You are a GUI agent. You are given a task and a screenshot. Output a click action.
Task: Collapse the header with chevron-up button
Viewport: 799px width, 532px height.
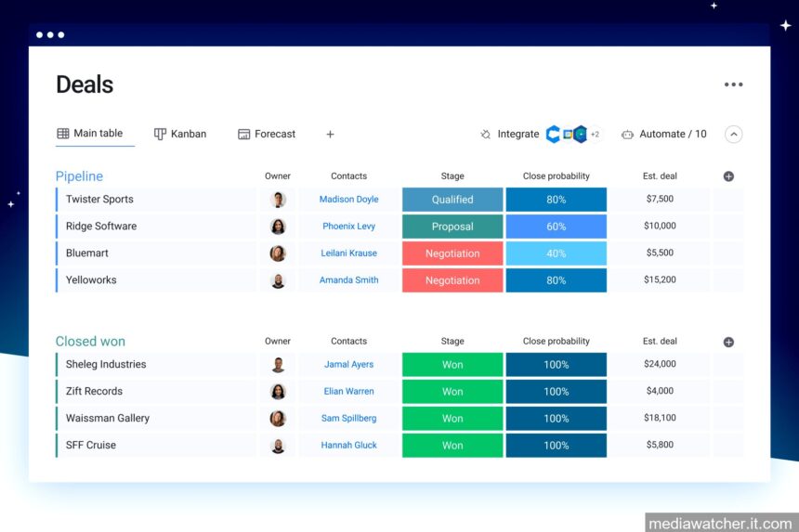(x=733, y=135)
